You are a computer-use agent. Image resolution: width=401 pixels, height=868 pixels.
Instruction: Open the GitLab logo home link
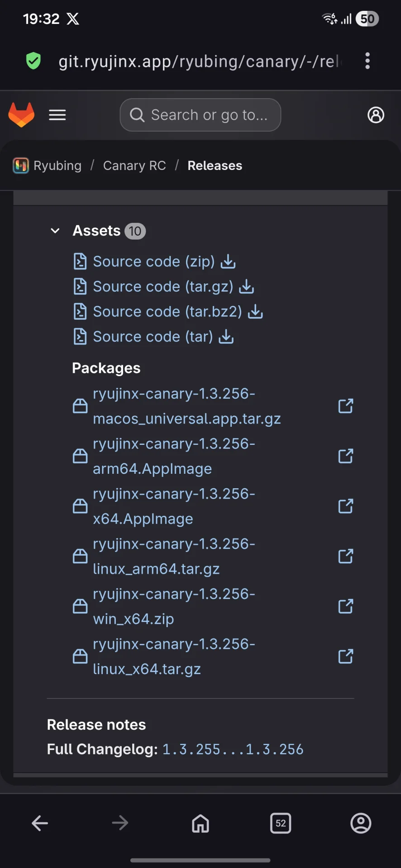tap(21, 115)
